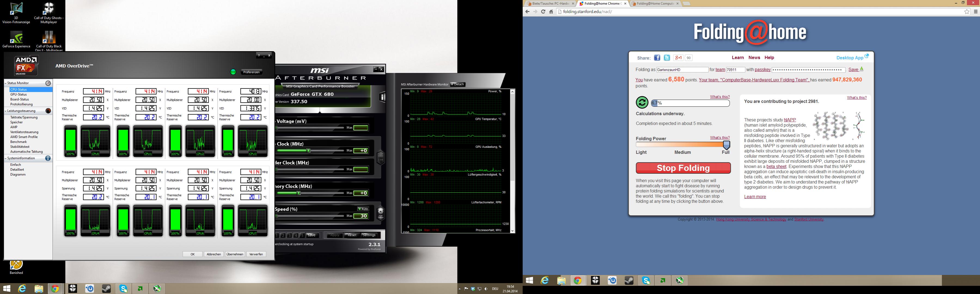Click the Status Monitor gauge icon

coord(48,83)
